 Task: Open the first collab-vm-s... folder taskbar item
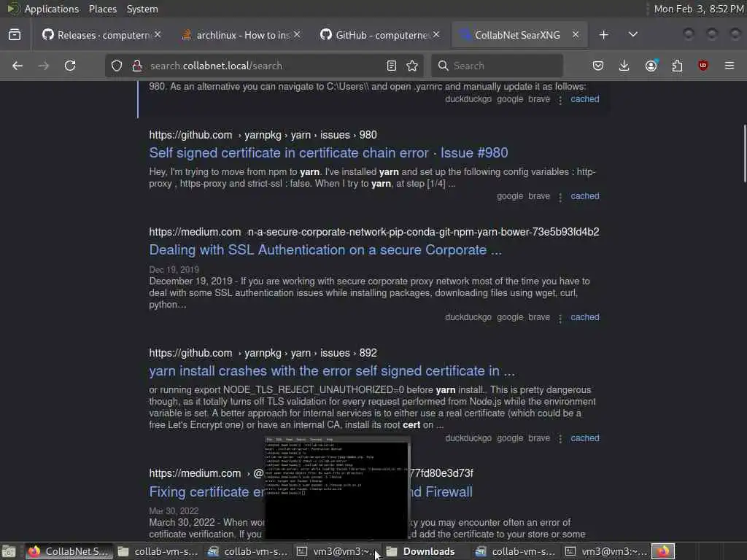coord(158,551)
